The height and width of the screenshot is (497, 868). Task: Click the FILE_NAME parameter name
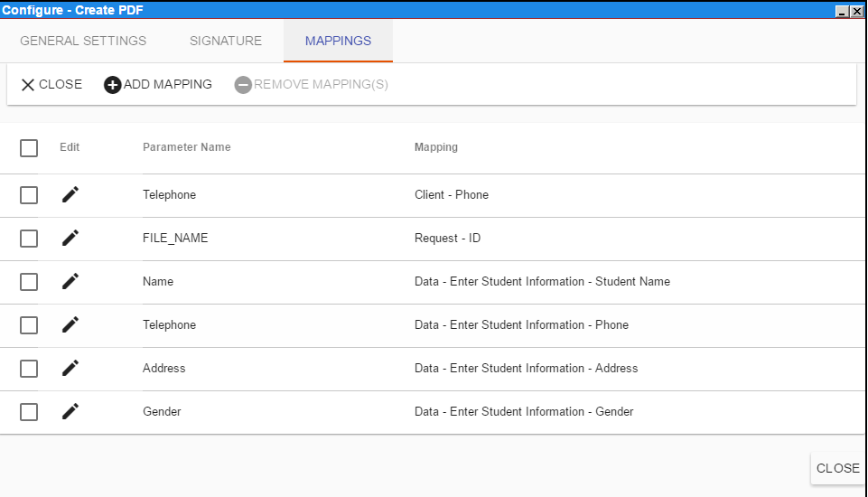click(175, 238)
